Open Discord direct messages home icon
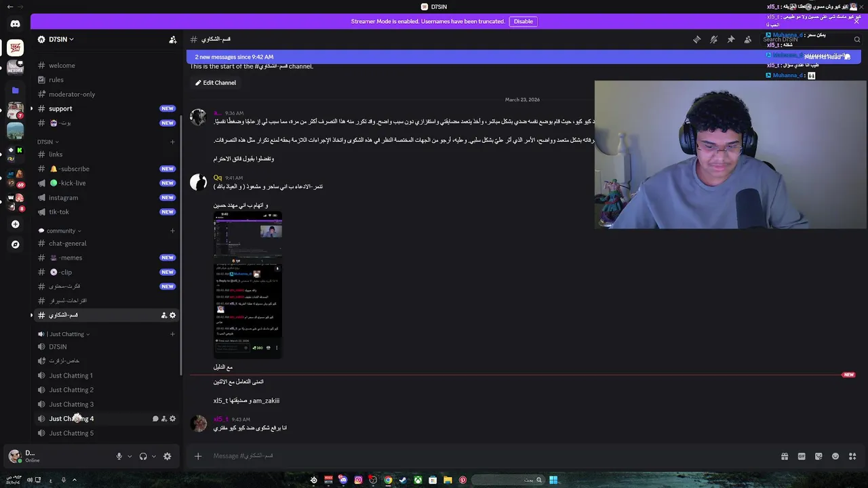 15,24
